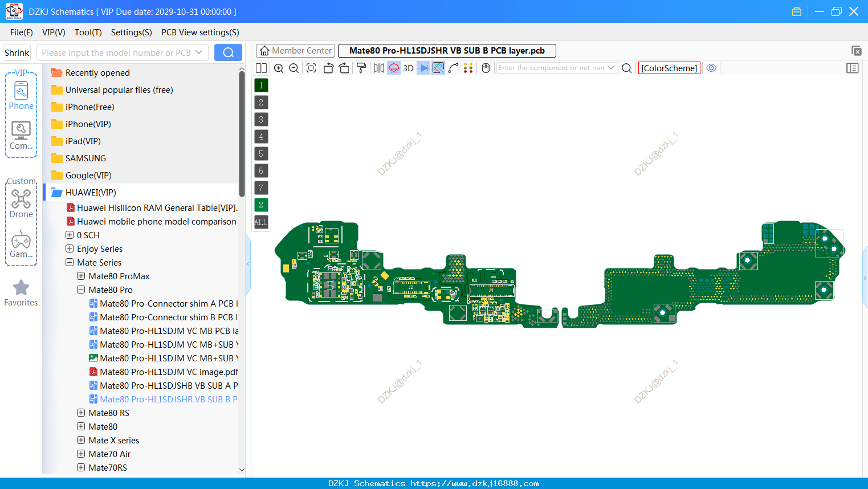Click the Shrink button
Screen dimensions: 868x489
pos(17,52)
